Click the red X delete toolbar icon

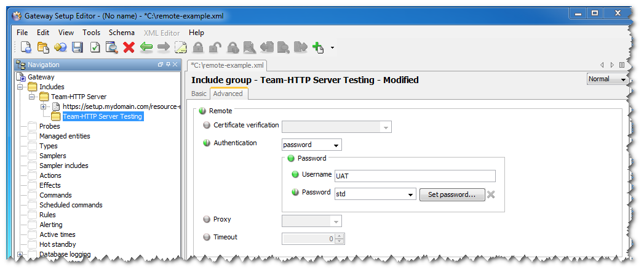129,47
